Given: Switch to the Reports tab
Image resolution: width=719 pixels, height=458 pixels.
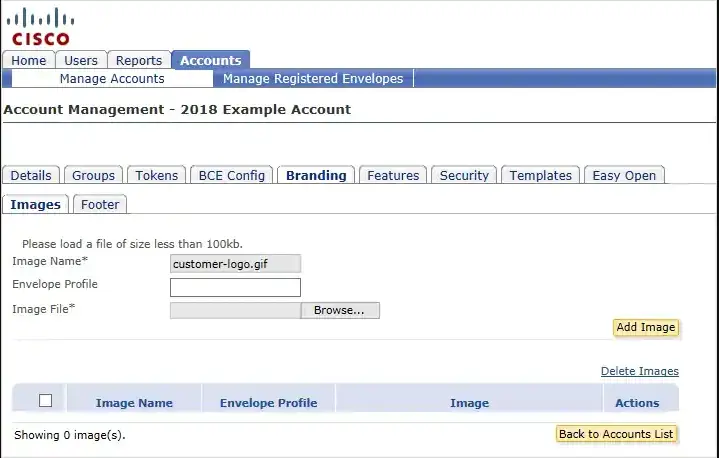Looking at the screenshot, I should pos(138,61).
